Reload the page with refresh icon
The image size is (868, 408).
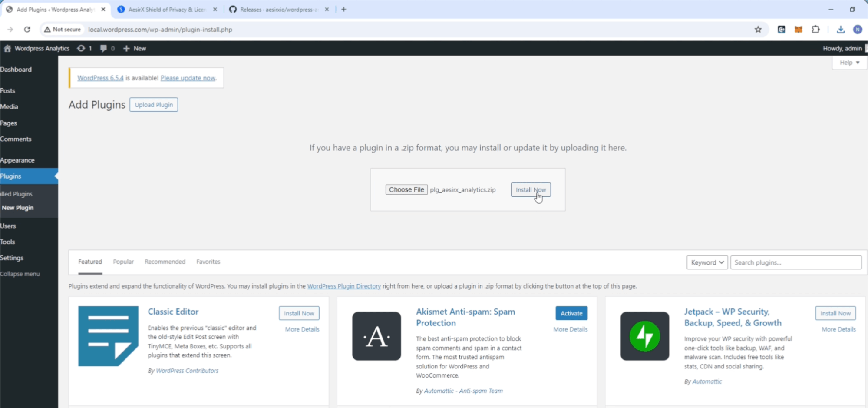[x=27, y=30]
